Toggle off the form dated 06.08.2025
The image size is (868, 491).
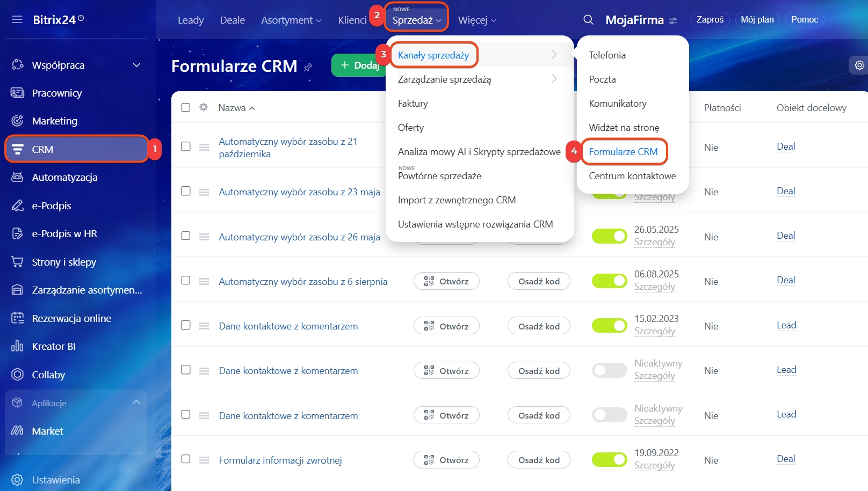(x=609, y=281)
